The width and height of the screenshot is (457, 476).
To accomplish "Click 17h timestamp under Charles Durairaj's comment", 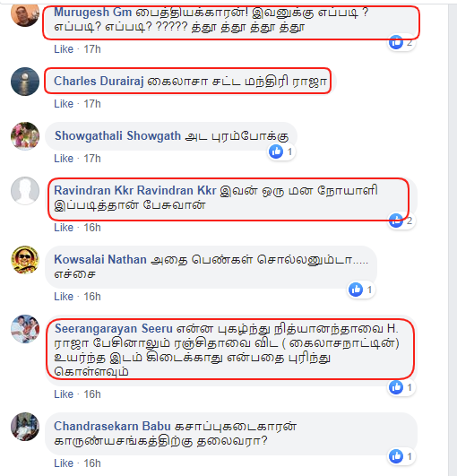I will tap(92, 104).
